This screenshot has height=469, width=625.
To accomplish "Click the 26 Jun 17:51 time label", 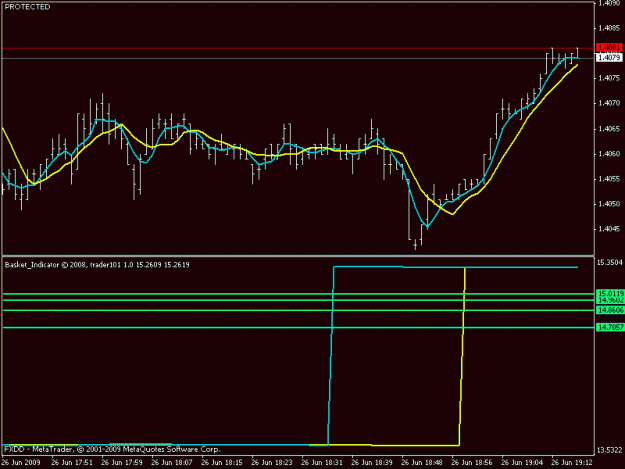I will tap(72, 463).
